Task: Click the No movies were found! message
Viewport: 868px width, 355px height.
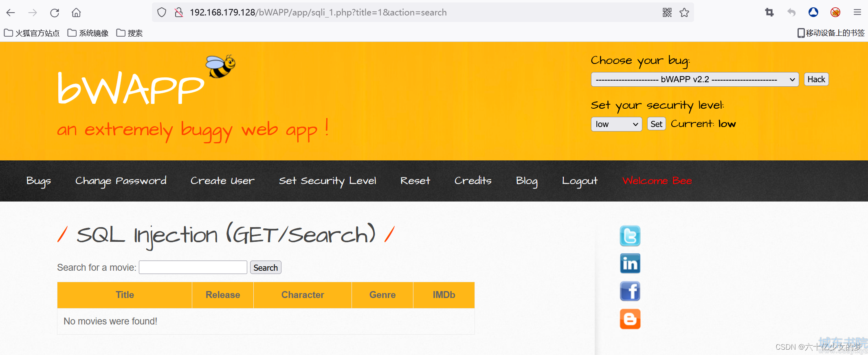Action: [110, 321]
